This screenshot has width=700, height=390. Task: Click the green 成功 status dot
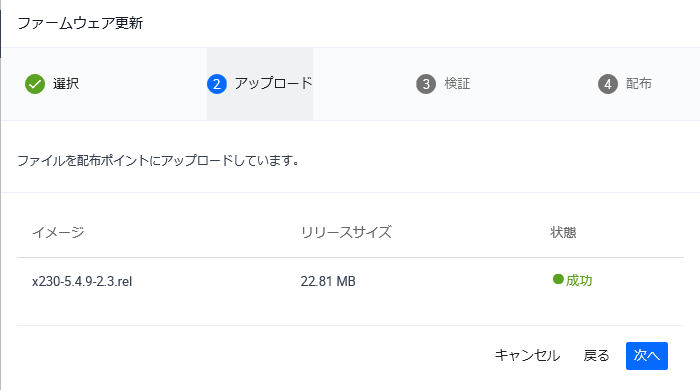pyautogui.click(x=558, y=279)
